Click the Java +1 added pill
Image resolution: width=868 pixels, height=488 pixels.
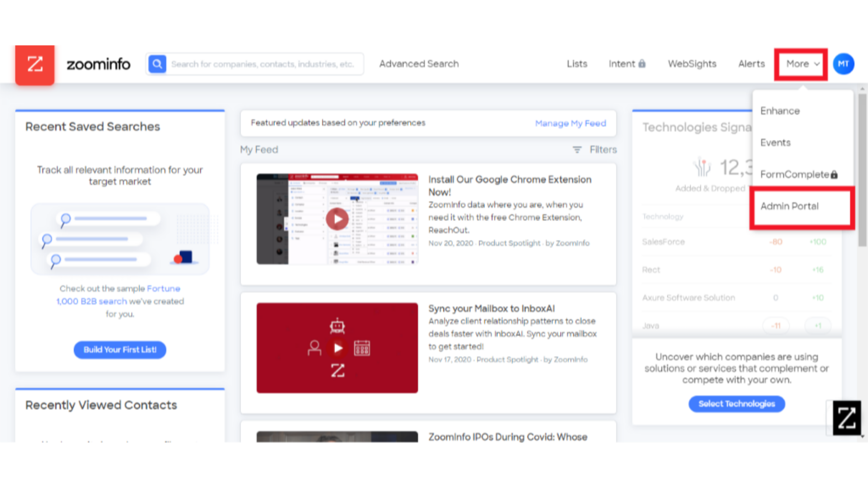pyautogui.click(x=817, y=326)
